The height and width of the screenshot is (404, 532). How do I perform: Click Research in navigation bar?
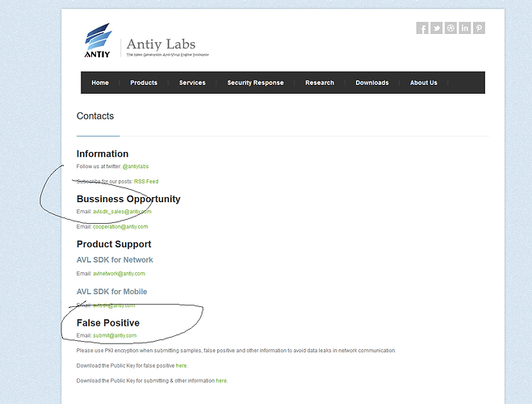319,82
